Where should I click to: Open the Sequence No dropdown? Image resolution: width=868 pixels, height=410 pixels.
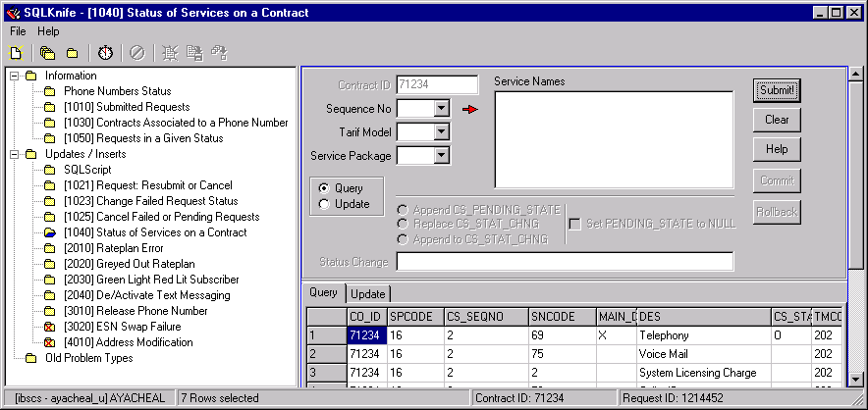[x=441, y=109]
